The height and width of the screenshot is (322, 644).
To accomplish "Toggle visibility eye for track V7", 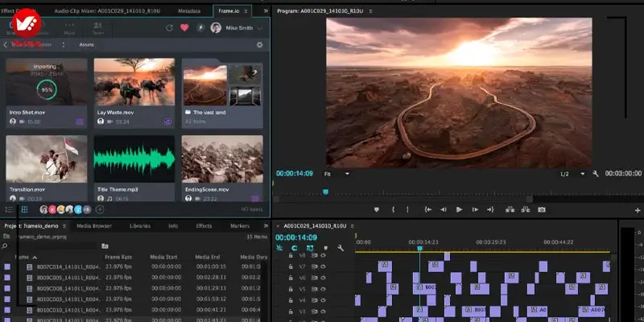I will (x=324, y=266).
